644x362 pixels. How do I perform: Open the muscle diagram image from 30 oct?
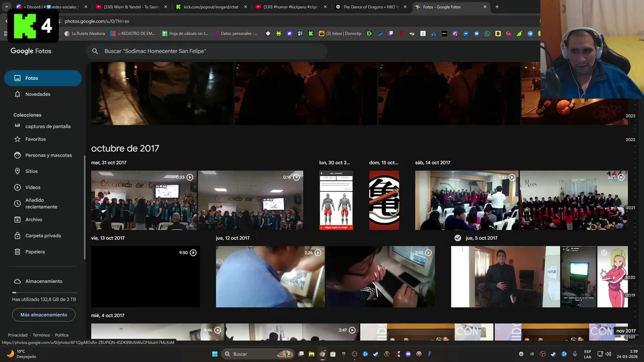tap(336, 200)
